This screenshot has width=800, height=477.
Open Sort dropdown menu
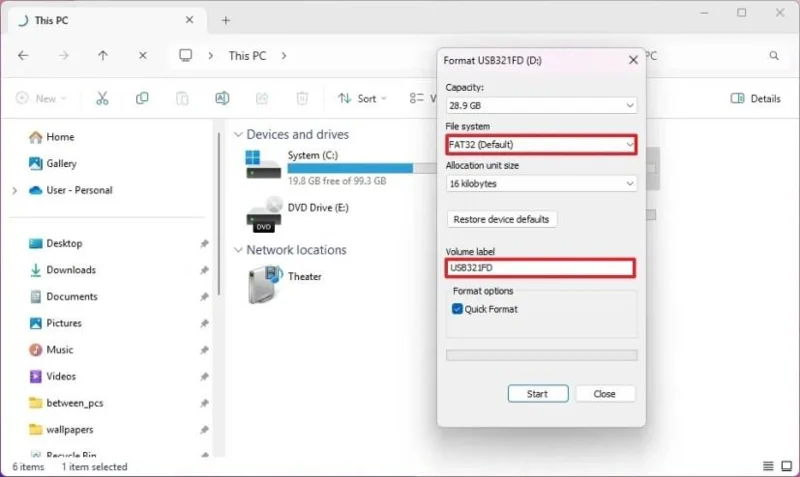362,98
